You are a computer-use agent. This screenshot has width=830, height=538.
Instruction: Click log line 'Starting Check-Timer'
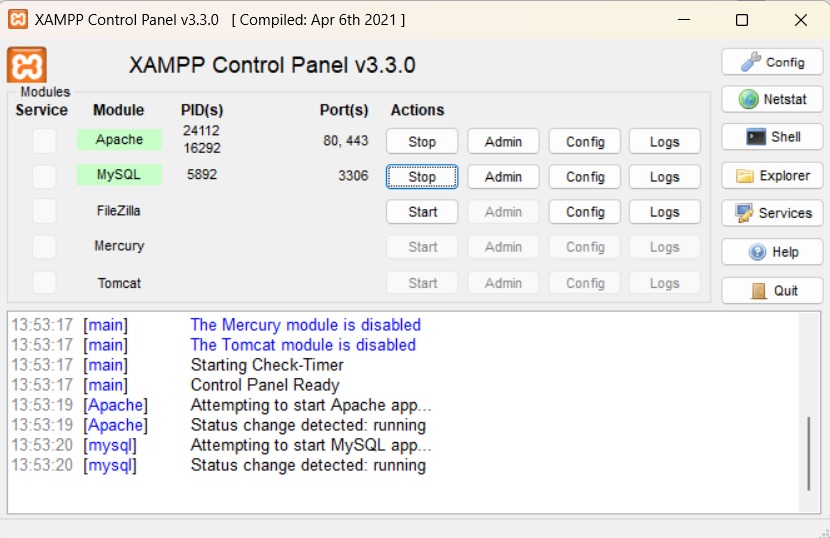coord(267,365)
